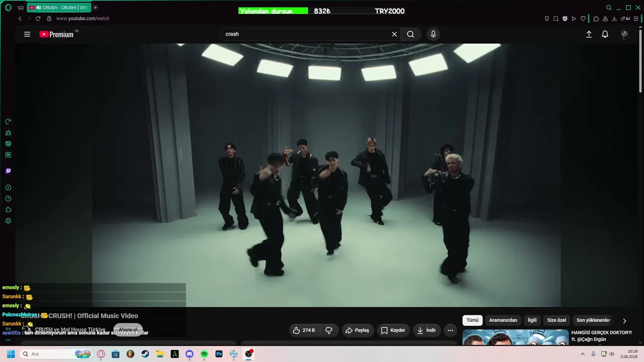Viewport: 644px width, 362px height.
Task: Search YouTube with voice microphone
Action: pyautogui.click(x=433, y=34)
